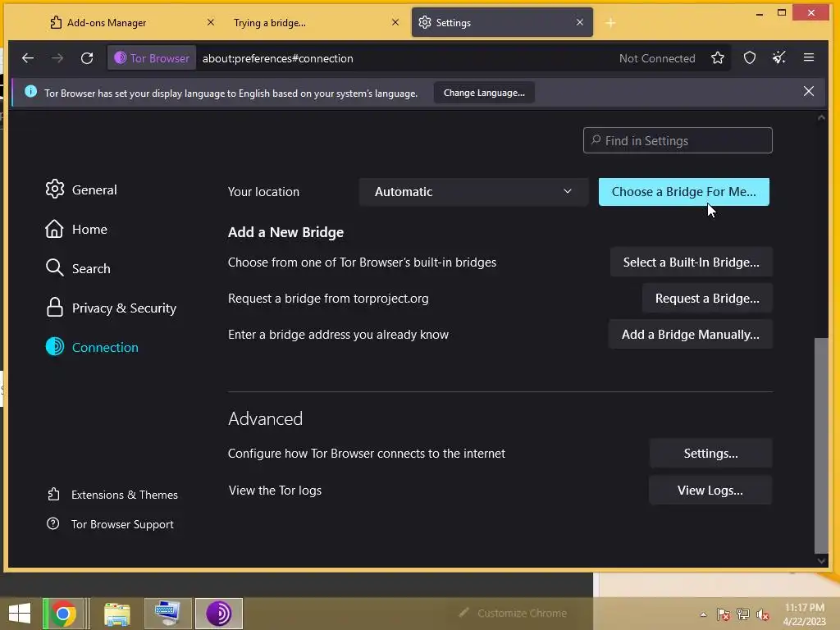Open the Privacy & Security category
840x630 pixels.
pos(111,308)
